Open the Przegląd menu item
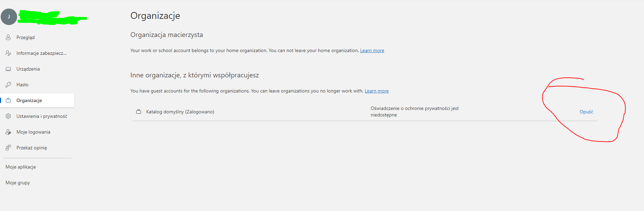644x211 pixels. (x=37, y=37)
